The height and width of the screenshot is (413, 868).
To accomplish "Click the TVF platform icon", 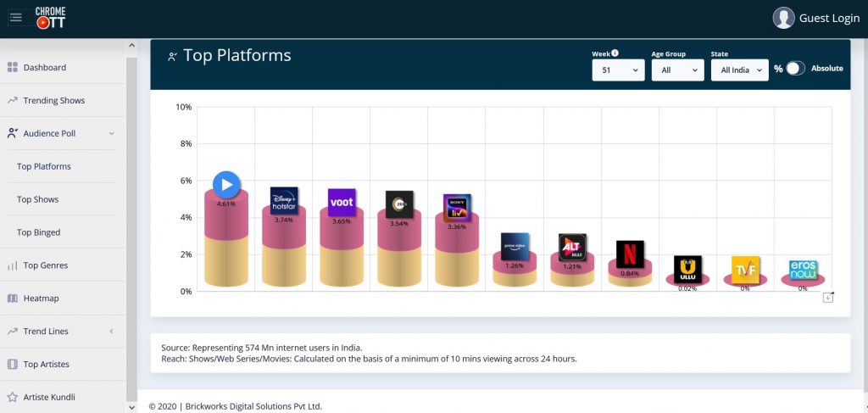I will (745, 270).
